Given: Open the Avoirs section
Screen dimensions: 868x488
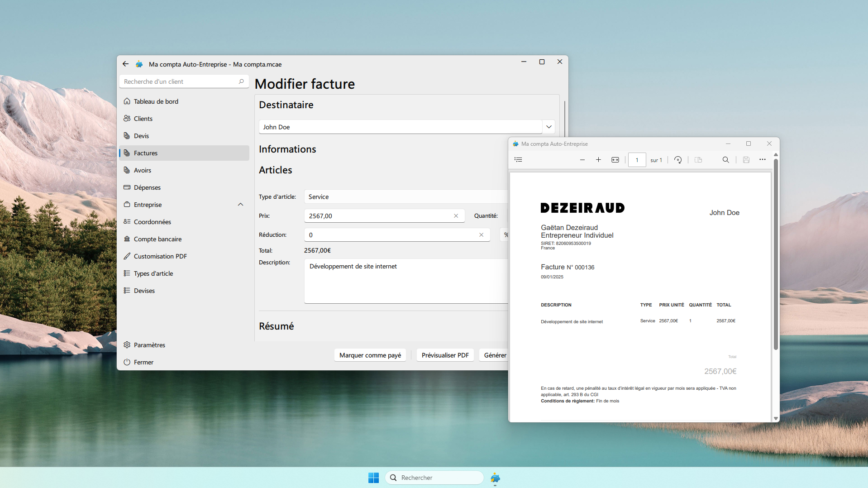Looking at the screenshot, I should click(142, 170).
